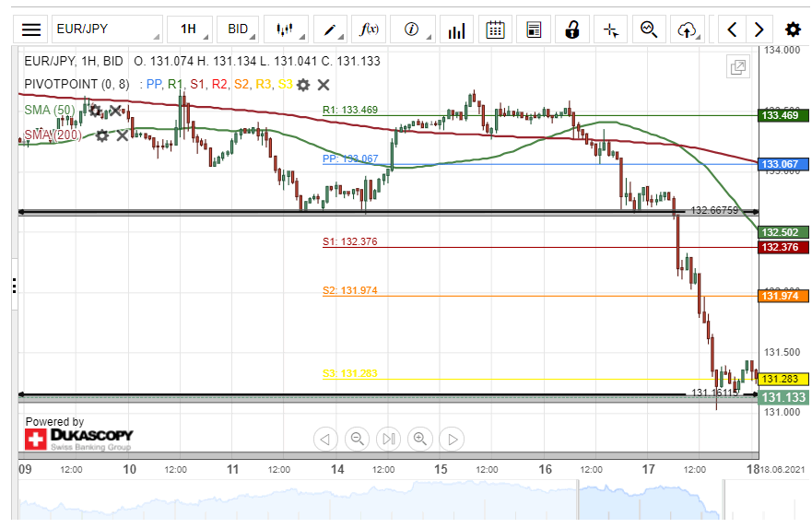Open candlestick chart type selector
This screenshot has width=812, height=528.
click(286, 29)
